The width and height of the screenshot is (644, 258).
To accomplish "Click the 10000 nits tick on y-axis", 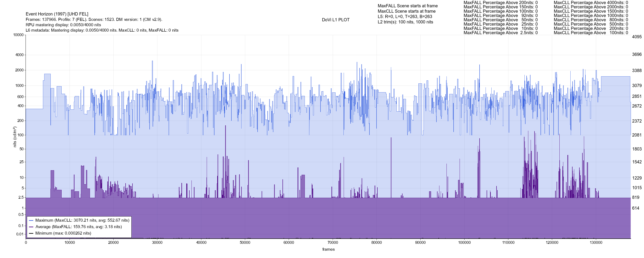I will (x=18, y=35).
